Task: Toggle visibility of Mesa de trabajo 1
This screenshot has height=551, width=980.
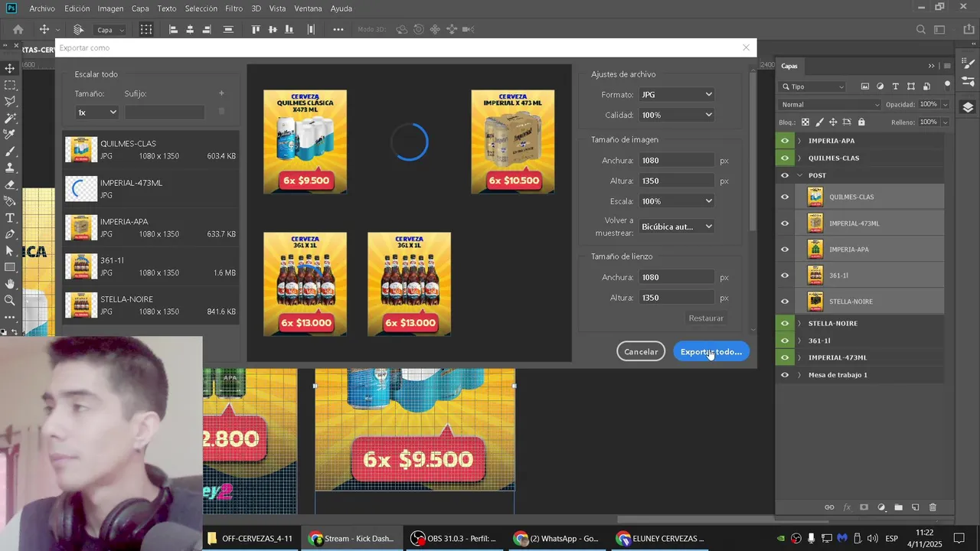Action: (x=785, y=375)
